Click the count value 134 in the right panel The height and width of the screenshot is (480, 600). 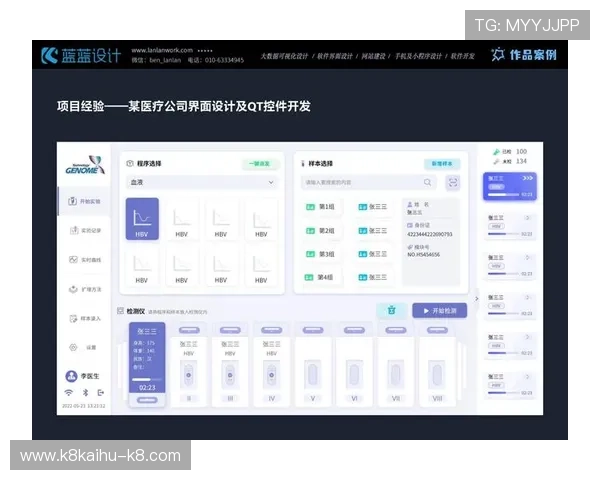pos(521,161)
